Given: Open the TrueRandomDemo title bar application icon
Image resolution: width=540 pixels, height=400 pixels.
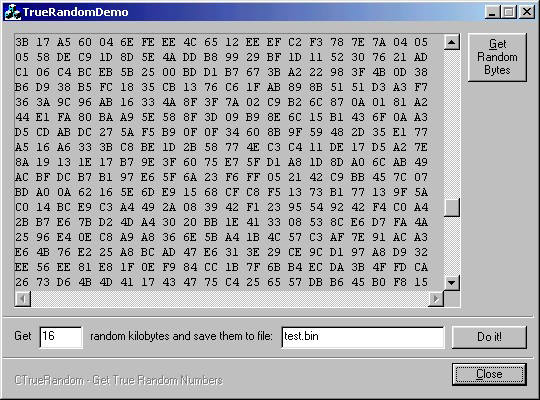Looking at the screenshot, I should [x=12, y=12].
